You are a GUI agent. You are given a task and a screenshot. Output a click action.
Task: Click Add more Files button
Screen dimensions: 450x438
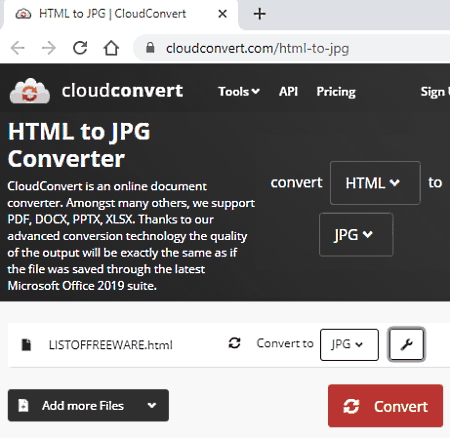pos(88,405)
